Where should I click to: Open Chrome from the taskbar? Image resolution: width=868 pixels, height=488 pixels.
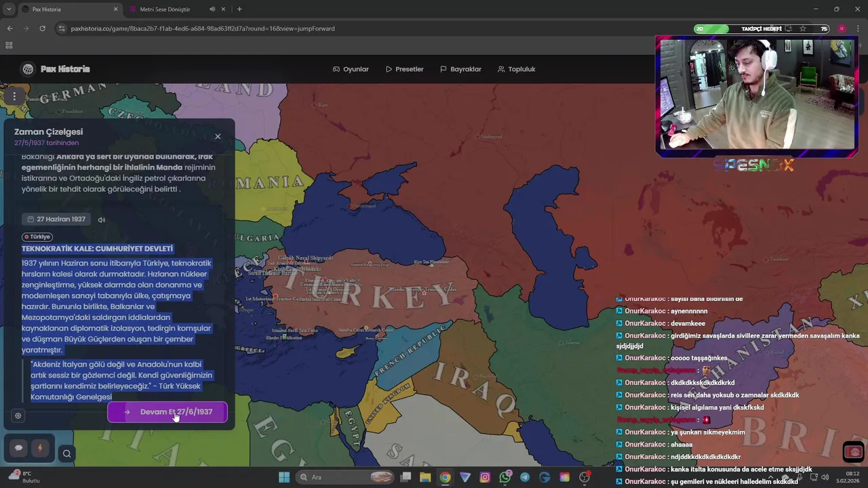click(445, 477)
